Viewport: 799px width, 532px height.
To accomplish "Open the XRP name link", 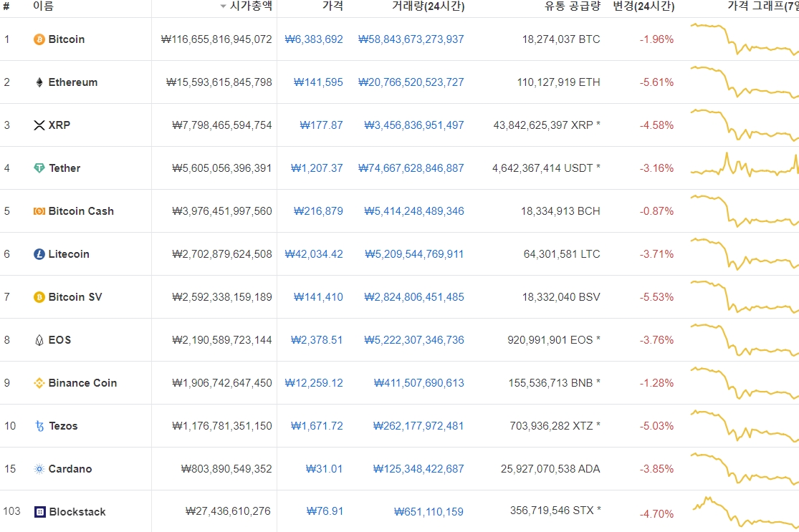I will [x=59, y=125].
